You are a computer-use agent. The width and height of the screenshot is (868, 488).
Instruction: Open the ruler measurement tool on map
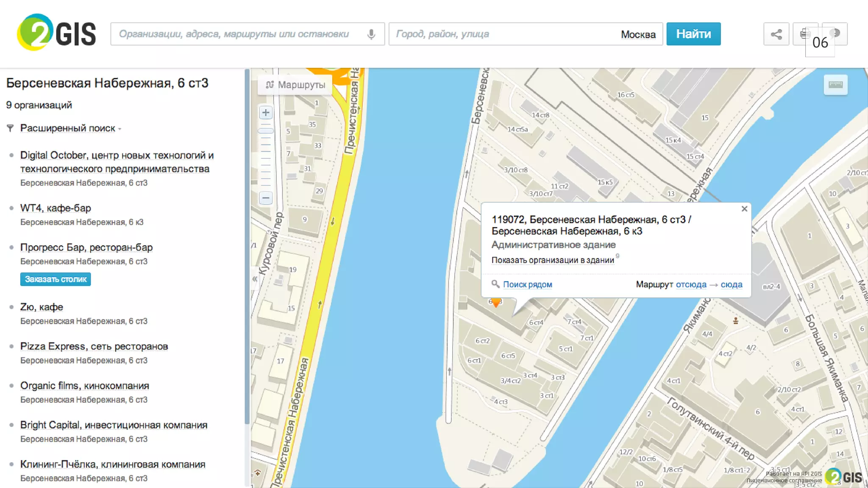(x=835, y=85)
